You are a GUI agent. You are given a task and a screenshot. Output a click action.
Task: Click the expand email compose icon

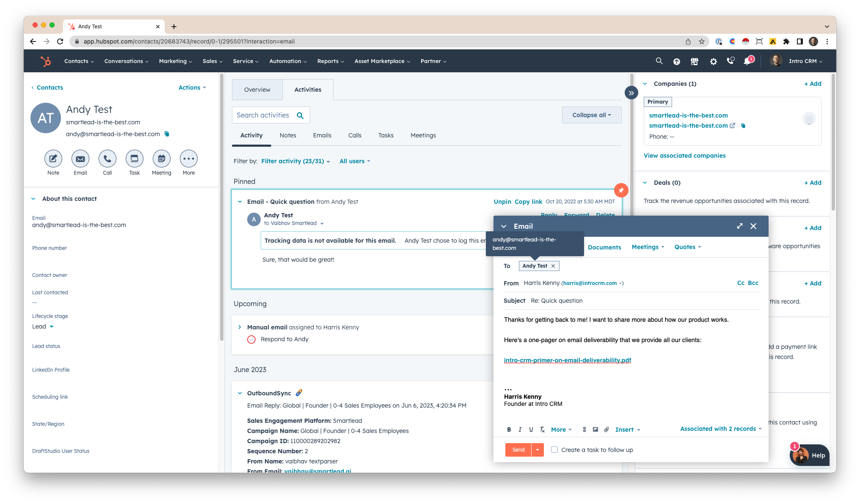(740, 226)
